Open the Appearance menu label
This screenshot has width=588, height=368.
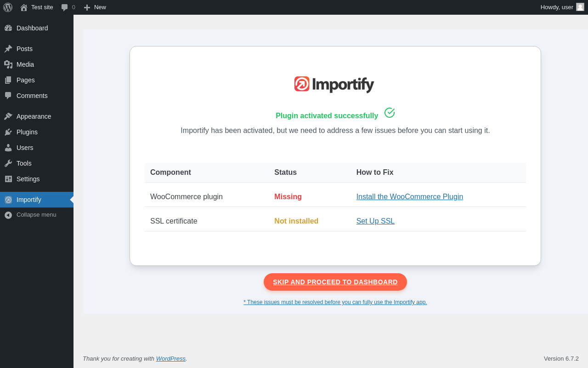click(34, 116)
